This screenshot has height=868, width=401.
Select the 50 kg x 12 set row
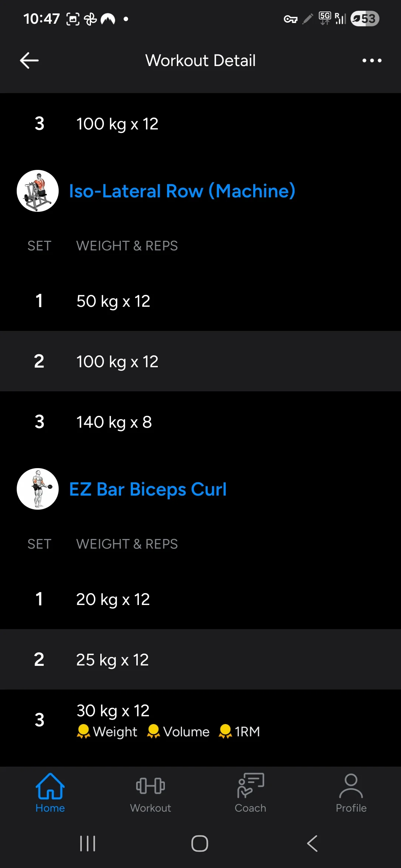200,301
